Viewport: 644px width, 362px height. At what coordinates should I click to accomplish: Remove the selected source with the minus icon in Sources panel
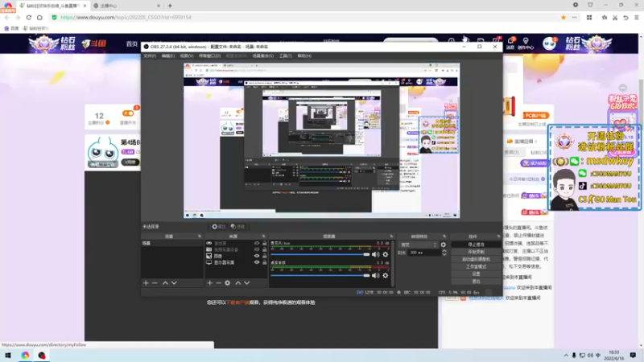point(218,283)
